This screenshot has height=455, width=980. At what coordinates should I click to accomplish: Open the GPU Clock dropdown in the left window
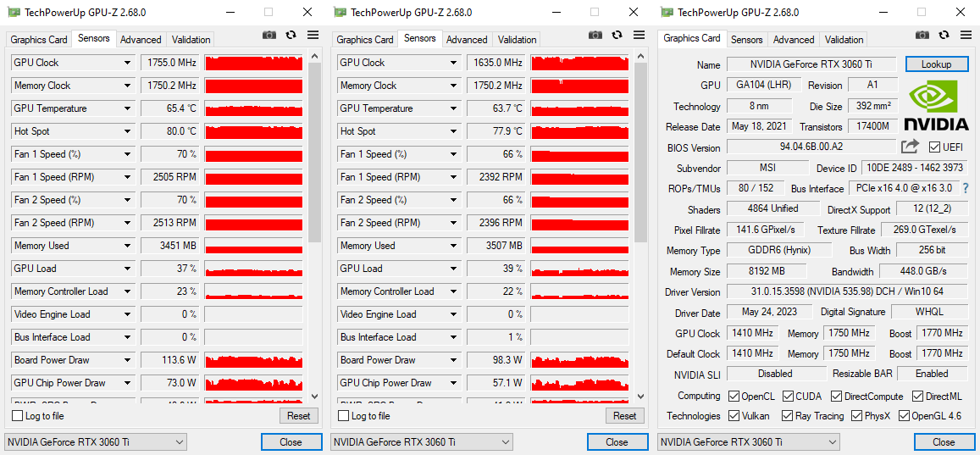point(128,63)
